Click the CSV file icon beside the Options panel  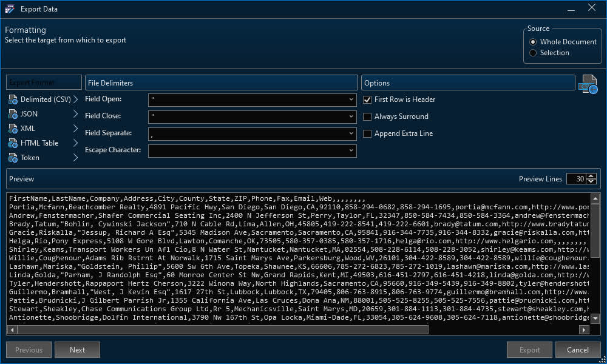[x=588, y=86]
